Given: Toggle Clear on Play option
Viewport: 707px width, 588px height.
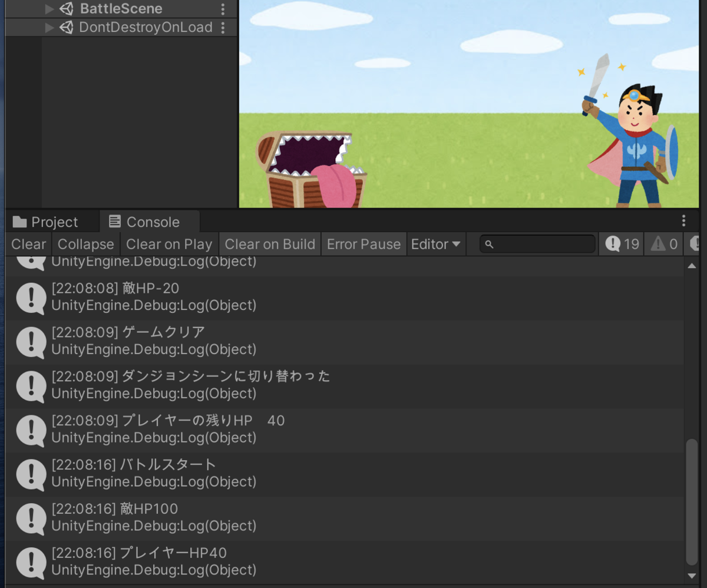Looking at the screenshot, I should [x=169, y=244].
